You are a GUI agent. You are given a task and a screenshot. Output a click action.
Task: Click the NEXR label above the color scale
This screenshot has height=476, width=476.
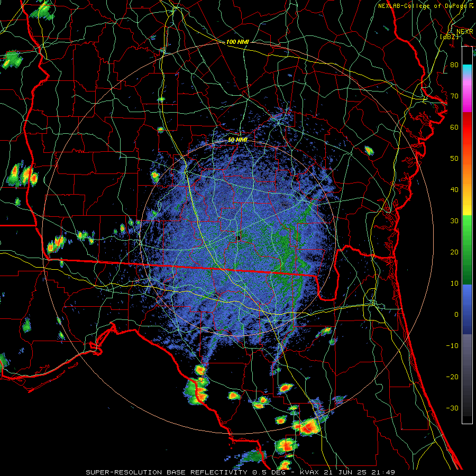click(x=465, y=32)
